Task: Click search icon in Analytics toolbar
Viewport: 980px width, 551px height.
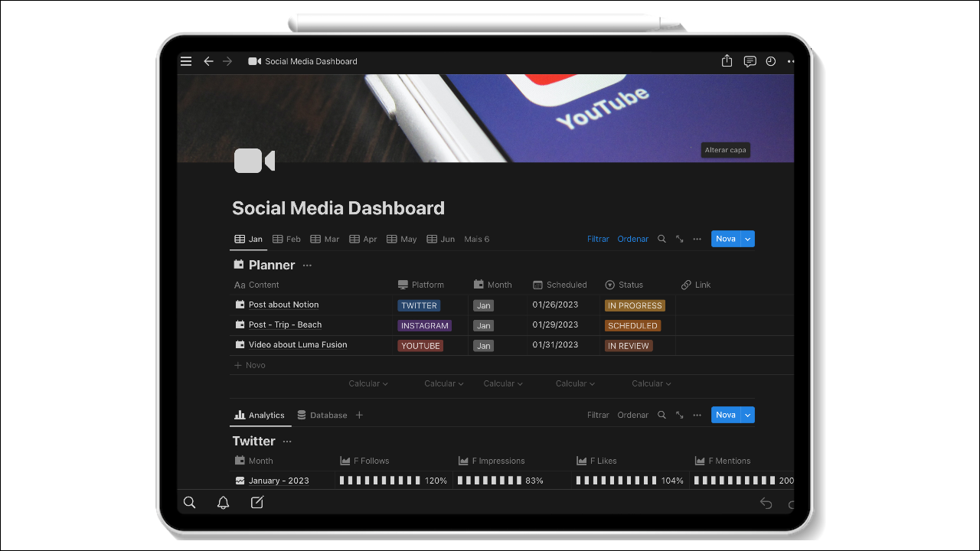Action: (662, 415)
